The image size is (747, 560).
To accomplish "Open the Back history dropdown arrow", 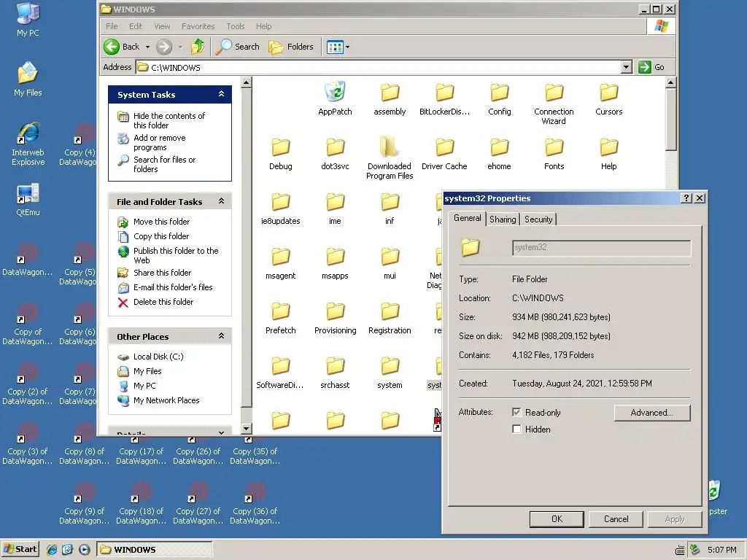I will pyautogui.click(x=147, y=47).
